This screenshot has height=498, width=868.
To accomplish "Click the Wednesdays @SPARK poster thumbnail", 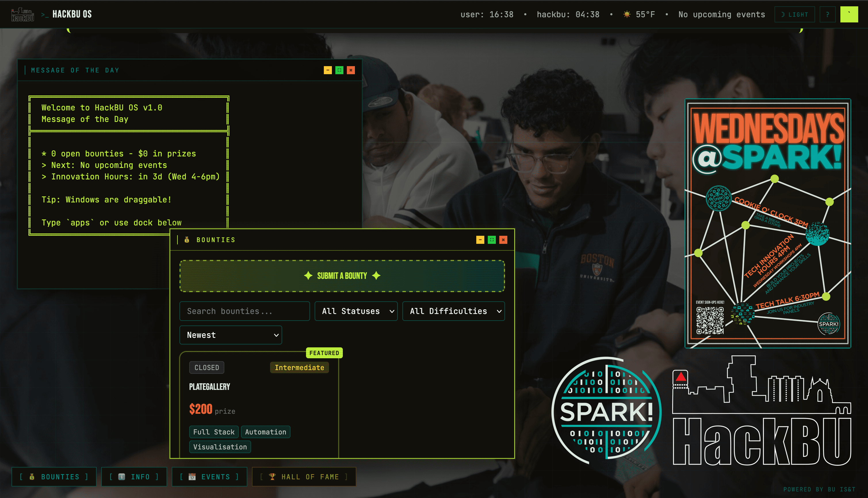I will point(768,223).
